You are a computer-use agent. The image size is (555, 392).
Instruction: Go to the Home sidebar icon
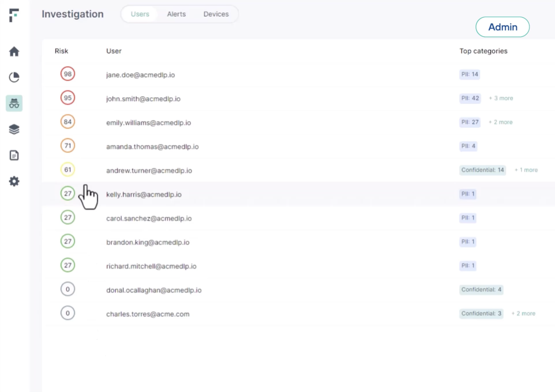[x=14, y=51]
